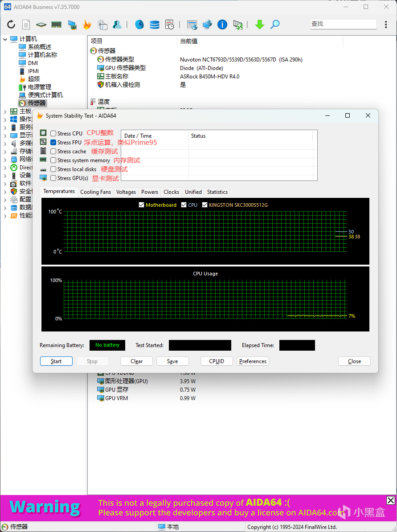Enable the Stress CPU checkbox
The height and width of the screenshot is (532, 397).
coord(53,133)
